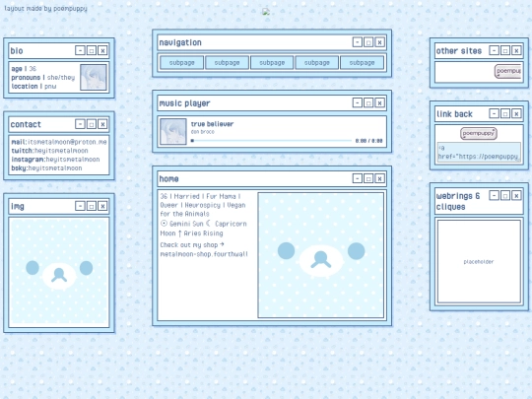Click the pronouns line in bio
This screenshot has width=532, height=399.
point(43,78)
